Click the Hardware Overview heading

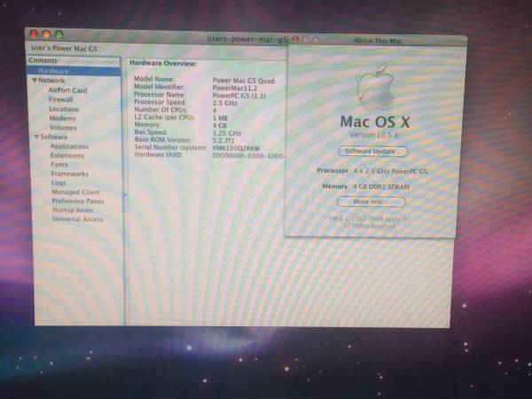[x=163, y=64]
